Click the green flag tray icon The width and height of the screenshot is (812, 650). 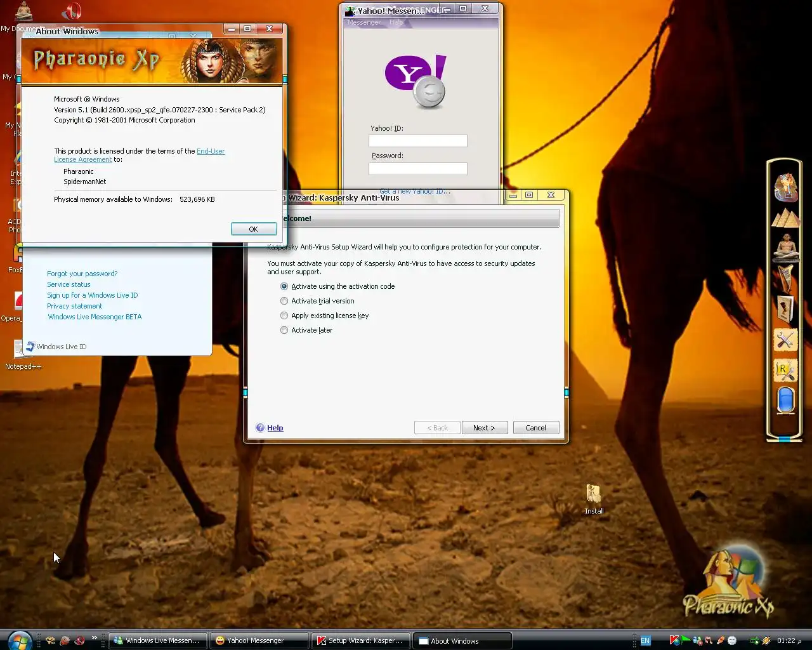(686, 640)
